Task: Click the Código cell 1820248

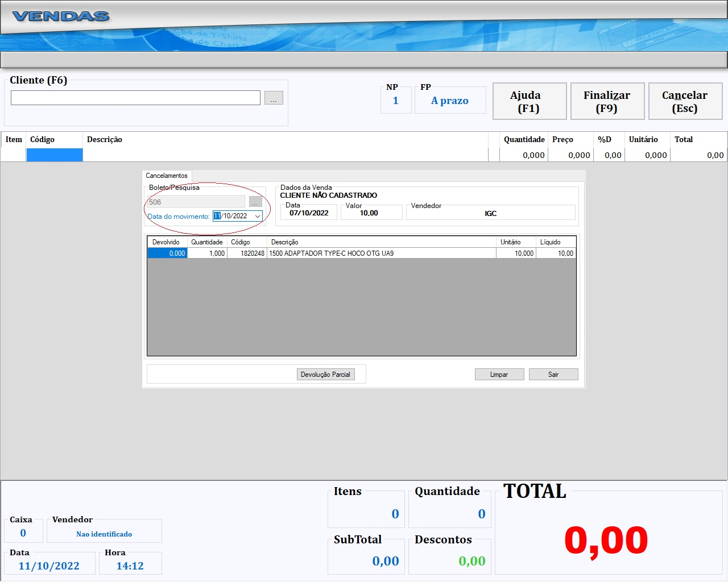Action: coord(247,253)
